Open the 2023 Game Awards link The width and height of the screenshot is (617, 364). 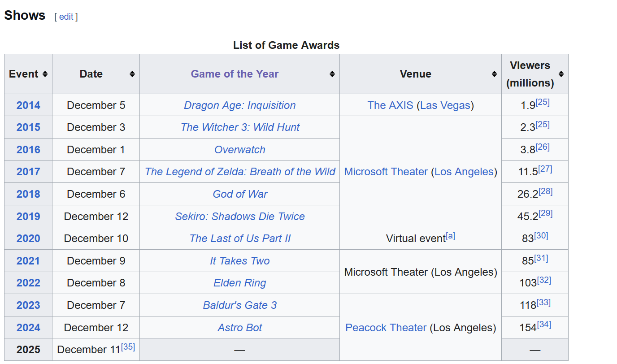coord(28,305)
